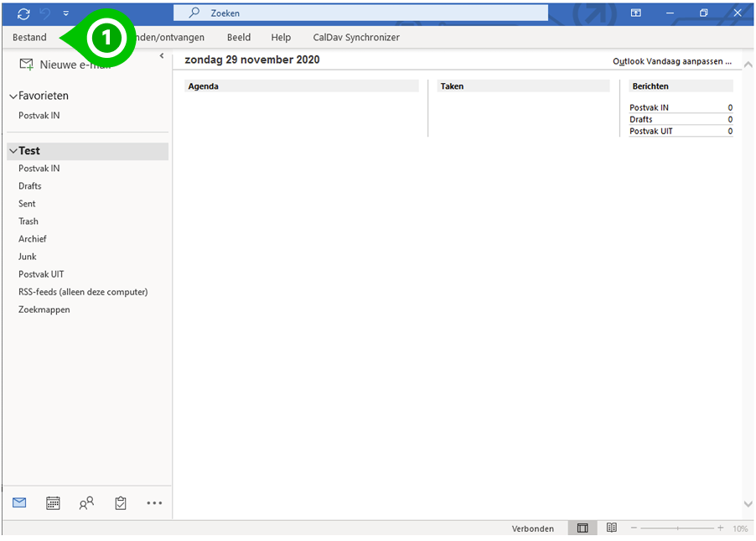Click the Coming Soon toggle in title bar
Viewport: 756px width, 541px height.
[634, 13]
